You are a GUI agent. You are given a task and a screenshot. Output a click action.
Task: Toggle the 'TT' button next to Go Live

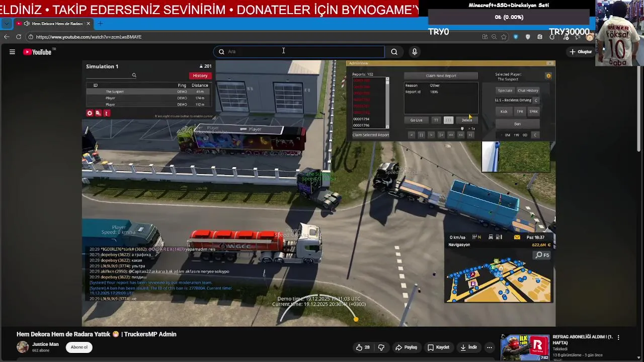[436, 120]
